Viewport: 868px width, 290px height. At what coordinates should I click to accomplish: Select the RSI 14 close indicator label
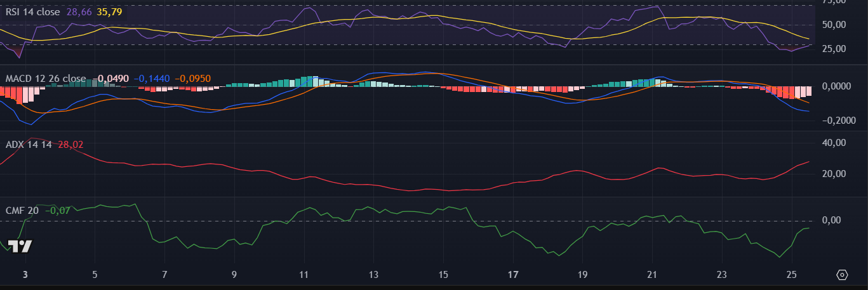32,12
